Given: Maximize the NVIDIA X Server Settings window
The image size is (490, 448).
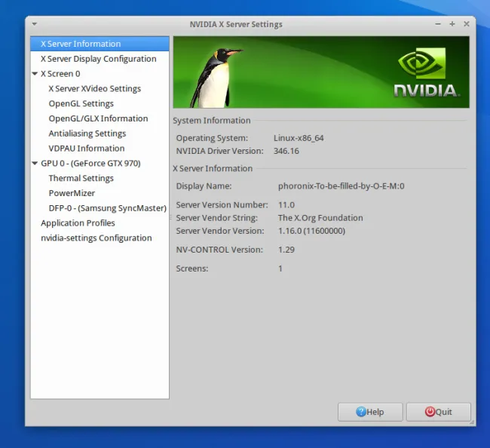Looking at the screenshot, I should click(452, 24).
